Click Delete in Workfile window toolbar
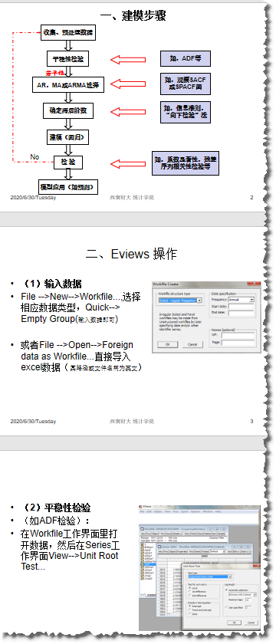The width and height of the screenshot is (276, 644). tap(208, 534)
